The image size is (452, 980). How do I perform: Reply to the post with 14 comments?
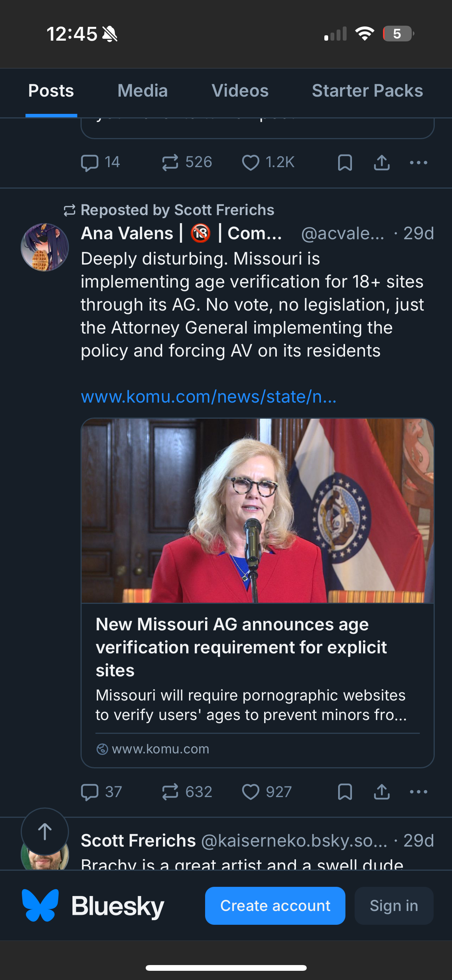click(100, 163)
